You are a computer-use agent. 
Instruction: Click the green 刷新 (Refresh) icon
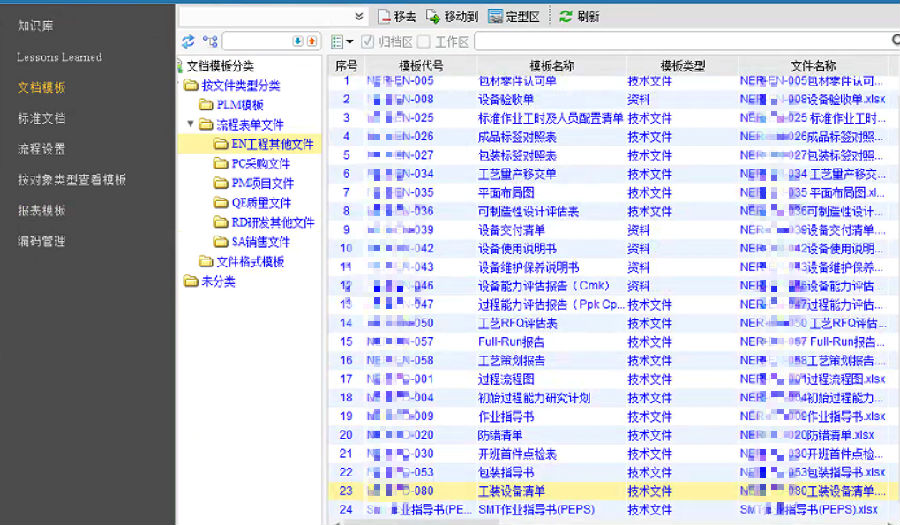point(566,16)
